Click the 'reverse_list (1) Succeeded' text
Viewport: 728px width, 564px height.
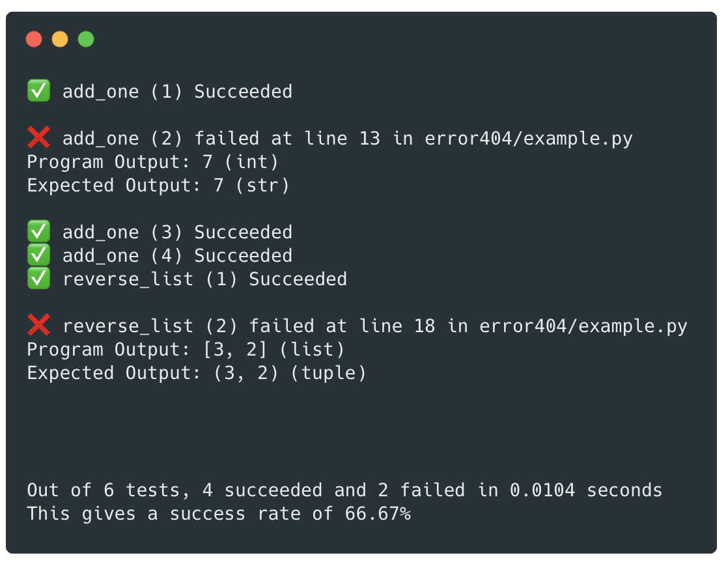[204, 279]
